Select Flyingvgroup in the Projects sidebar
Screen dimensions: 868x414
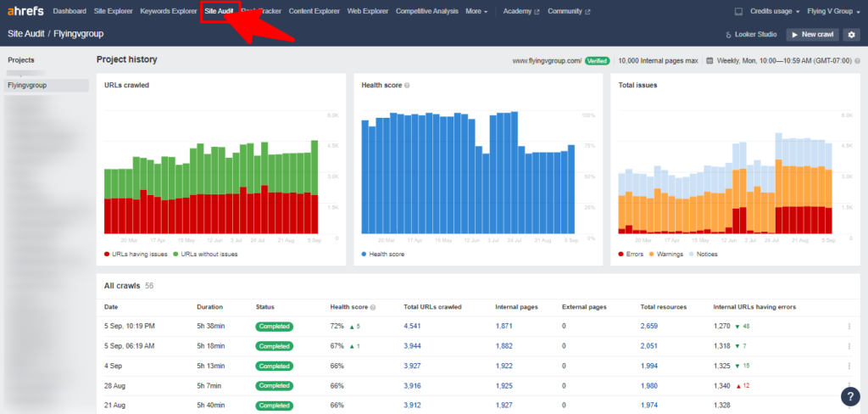27,86
